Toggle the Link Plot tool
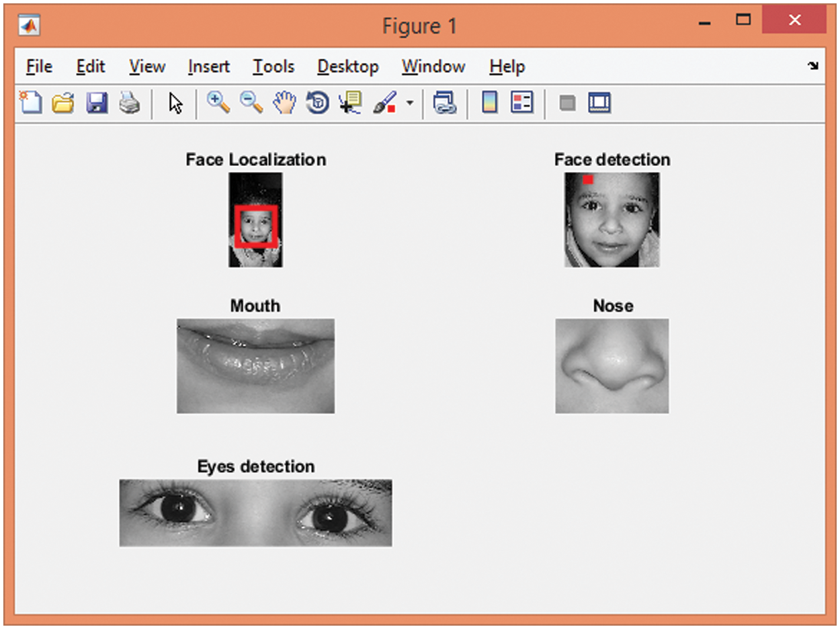Viewport: 840px width, 629px height. 444,103
